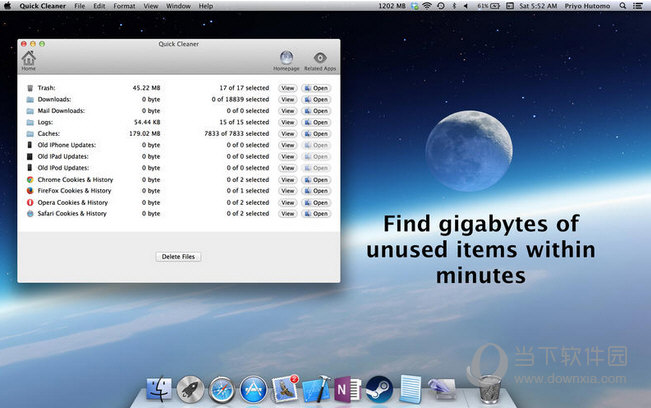
Task: Open the Homepage globe icon
Action: coord(286,61)
